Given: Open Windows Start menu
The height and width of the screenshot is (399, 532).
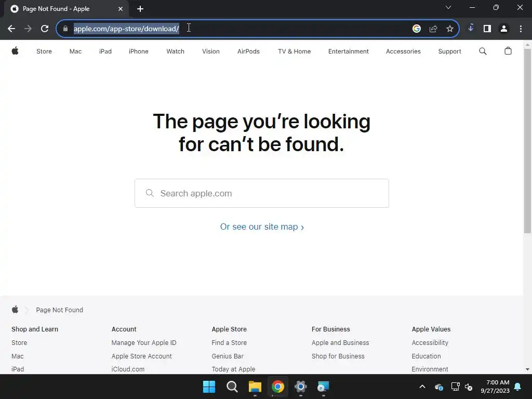Looking at the screenshot, I should [x=209, y=387].
